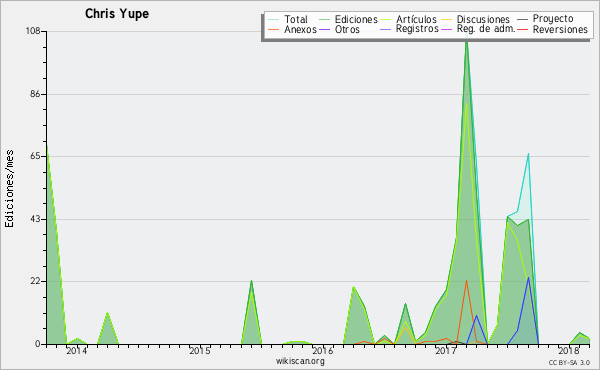Screen dimensions: 600x370
Task: Click the 2015 x-axis label
Action: [x=200, y=351]
